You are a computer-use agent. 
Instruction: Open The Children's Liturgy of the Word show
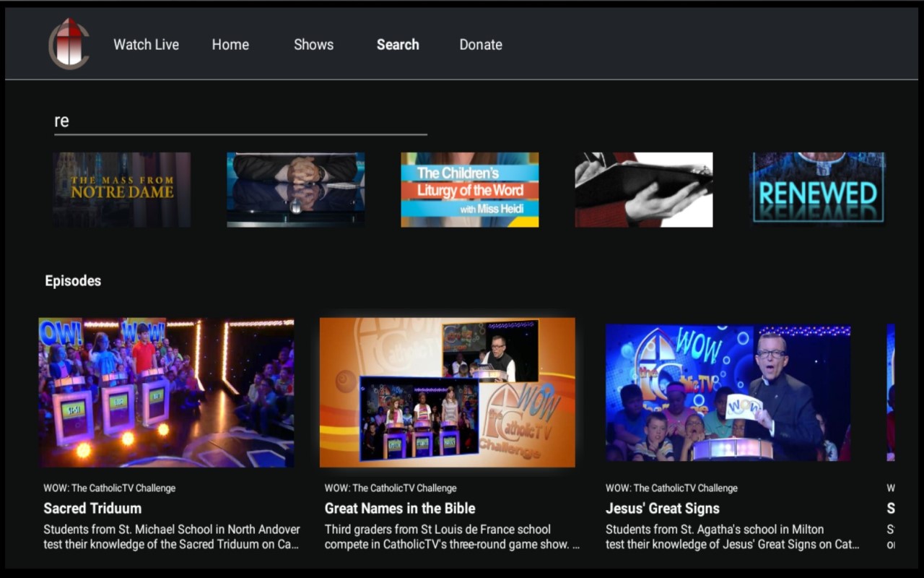point(469,189)
